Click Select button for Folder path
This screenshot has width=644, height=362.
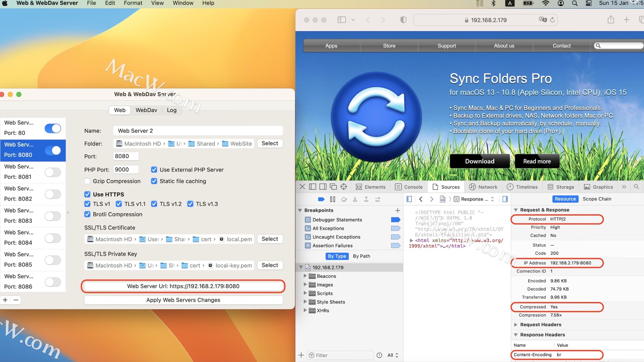point(270,143)
